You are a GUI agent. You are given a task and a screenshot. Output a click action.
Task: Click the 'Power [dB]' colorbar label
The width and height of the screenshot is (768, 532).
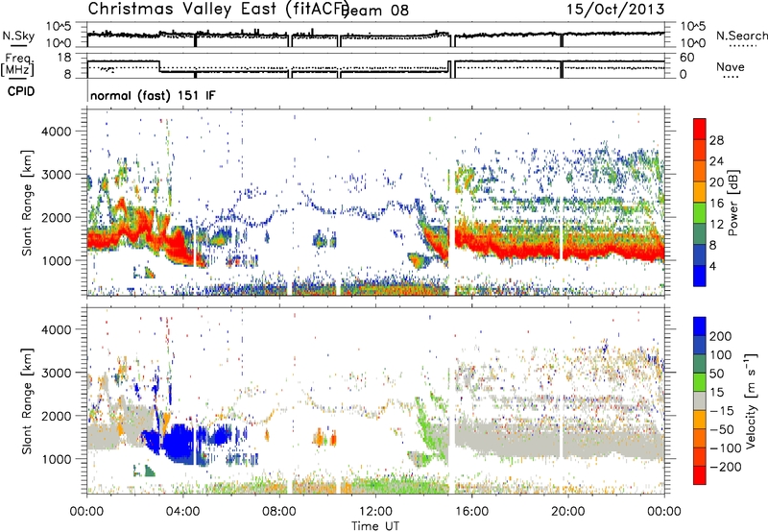(733, 203)
